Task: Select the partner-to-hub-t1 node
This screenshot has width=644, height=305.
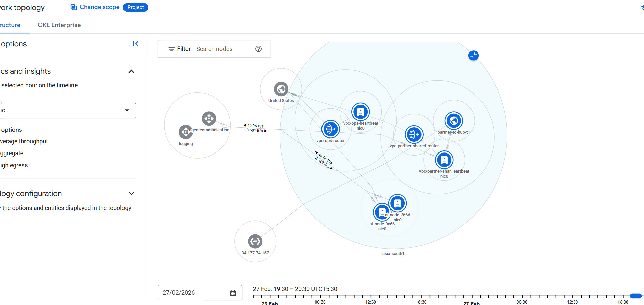Action: 454,121
